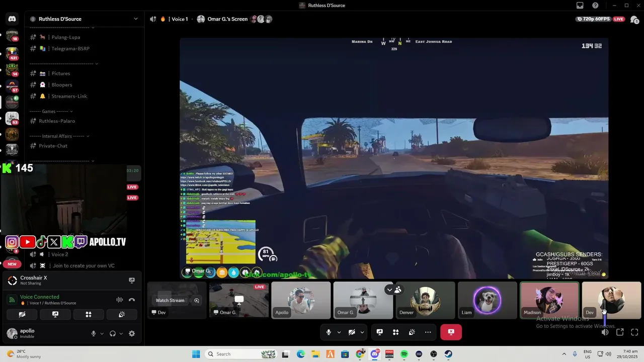Viewport: 644px width, 362px height.
Task: Mute stream volume speaker icon
Action: click(605, 332)
